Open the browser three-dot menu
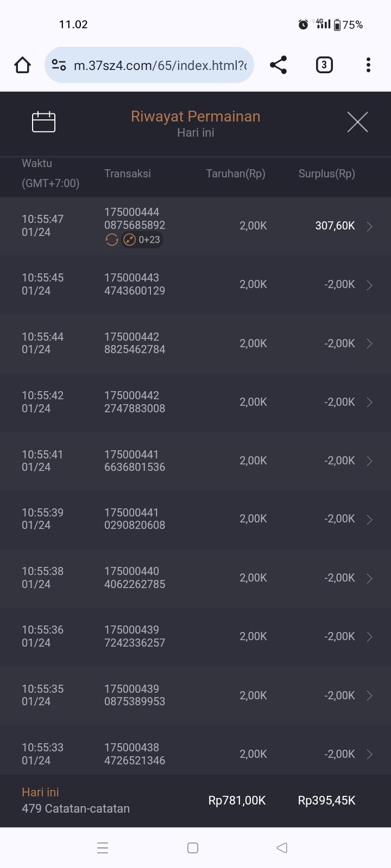Viewport: 391px width, 868px height. (x=368, y=65)
